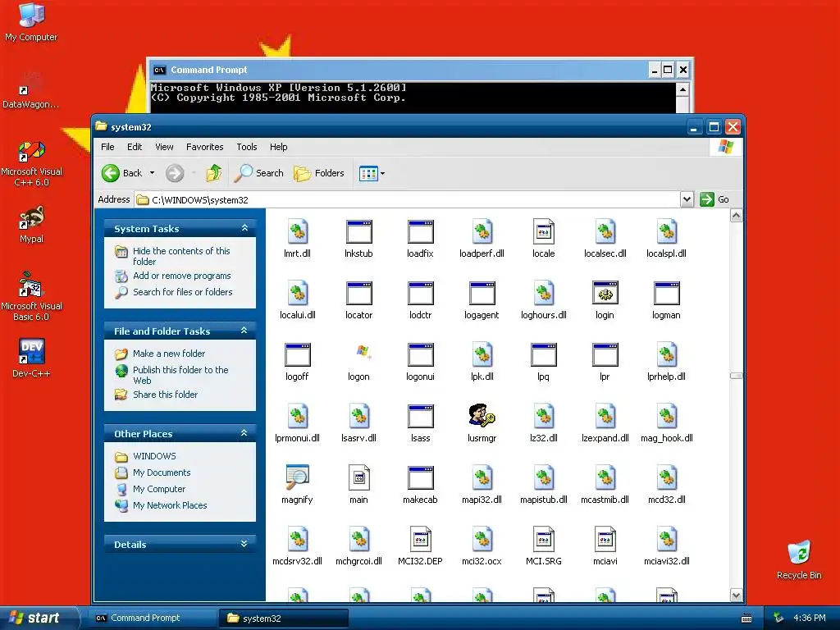Viewport: 840px width, 630px height.
Task: Click Share this folder link
Action: point(165,395)
